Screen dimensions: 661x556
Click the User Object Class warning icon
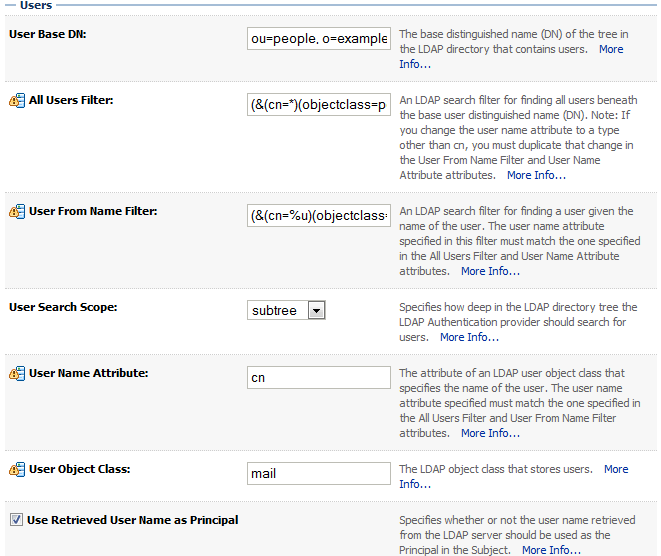[17, 470]
